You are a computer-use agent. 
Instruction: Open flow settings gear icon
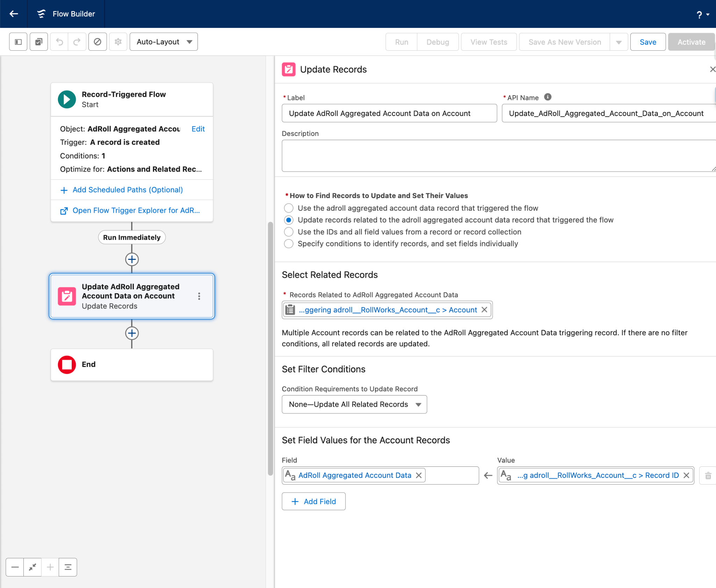118,42
